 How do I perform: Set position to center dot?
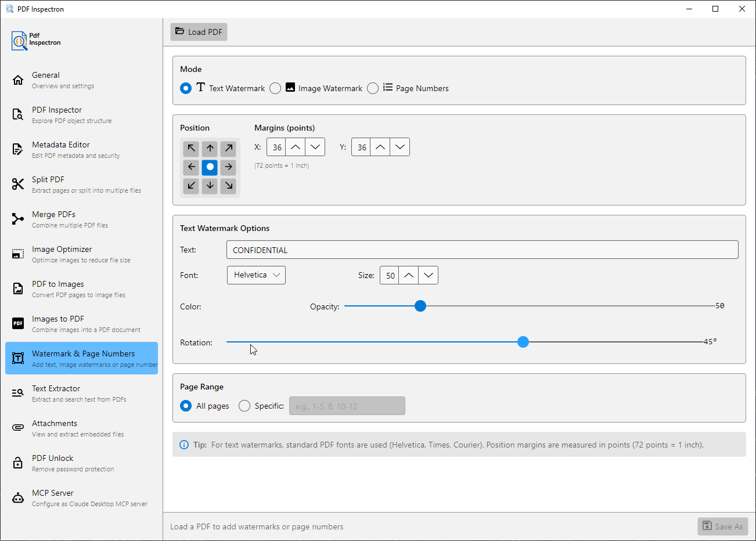point(210,167)
